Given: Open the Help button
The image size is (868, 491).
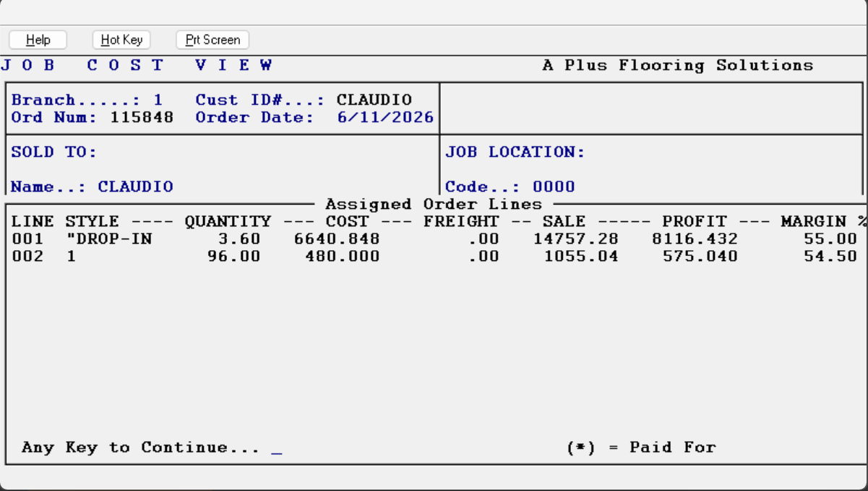Looking at the screenshot, I should pyautogui.click(x=38, y=40).
